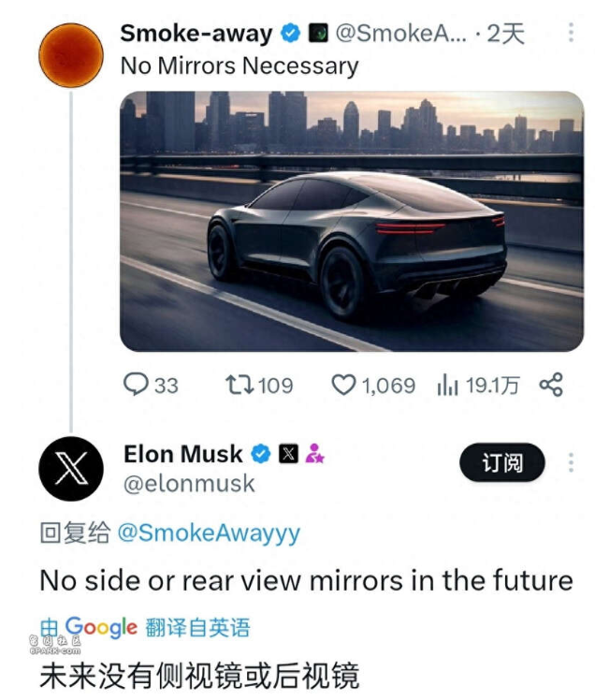This screenshot has width=595, height=700.
Task: Reply to Smoke-away's post via comment icon
Action: pyautogui.click(x=137, y=385)
